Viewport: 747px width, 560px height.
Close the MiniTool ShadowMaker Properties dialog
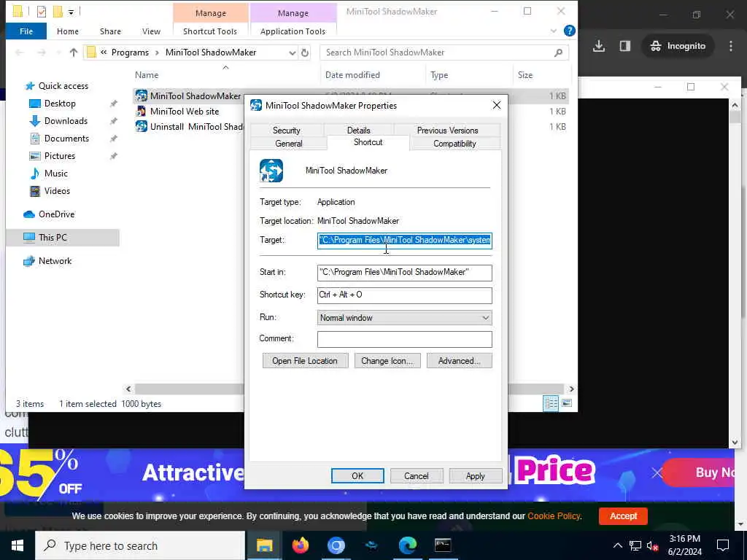[x=496, y=105]
